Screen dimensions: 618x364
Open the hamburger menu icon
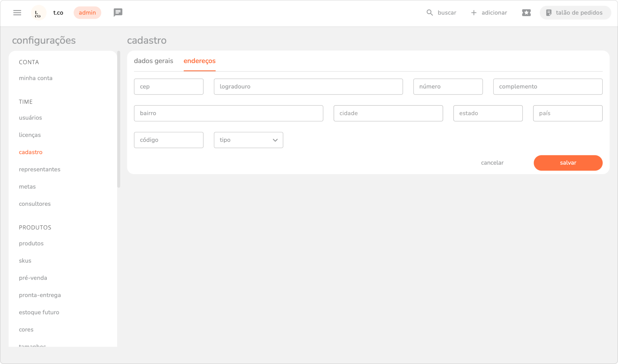[17, 13]
